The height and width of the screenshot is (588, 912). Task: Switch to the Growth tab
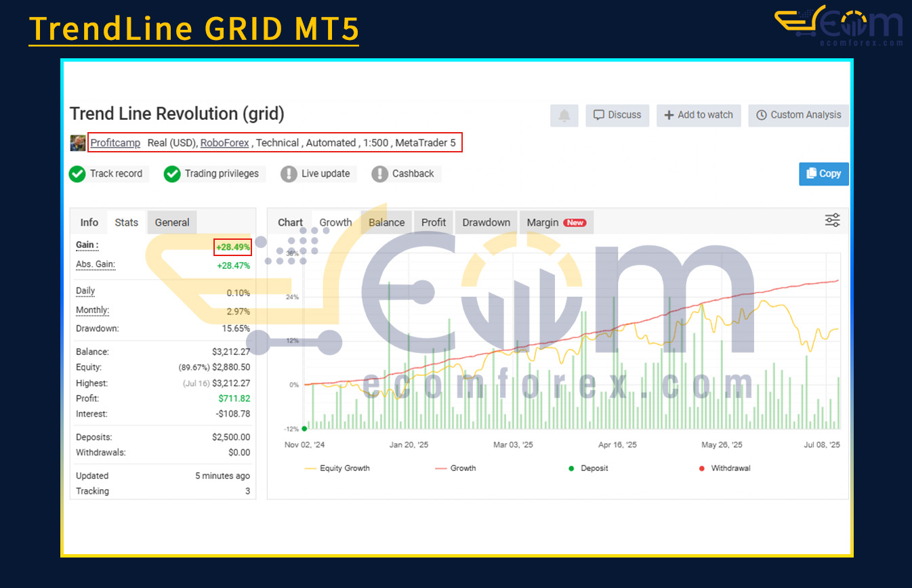(x=335, y=222)
